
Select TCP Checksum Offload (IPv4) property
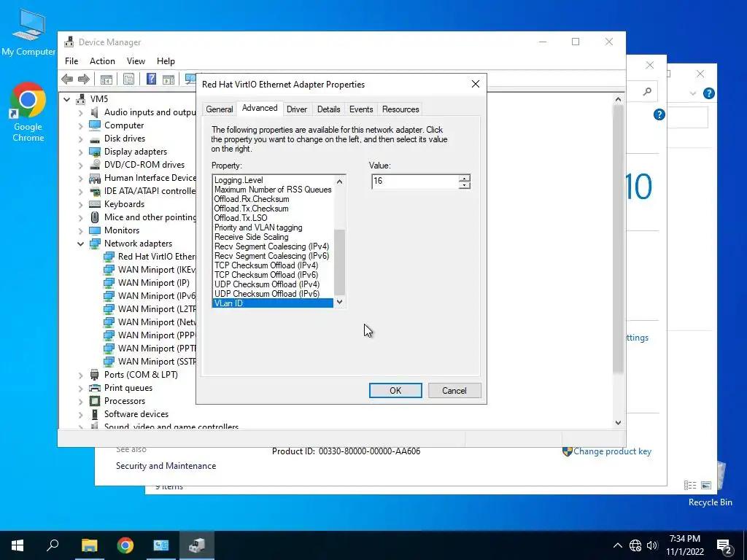[273, 265]
